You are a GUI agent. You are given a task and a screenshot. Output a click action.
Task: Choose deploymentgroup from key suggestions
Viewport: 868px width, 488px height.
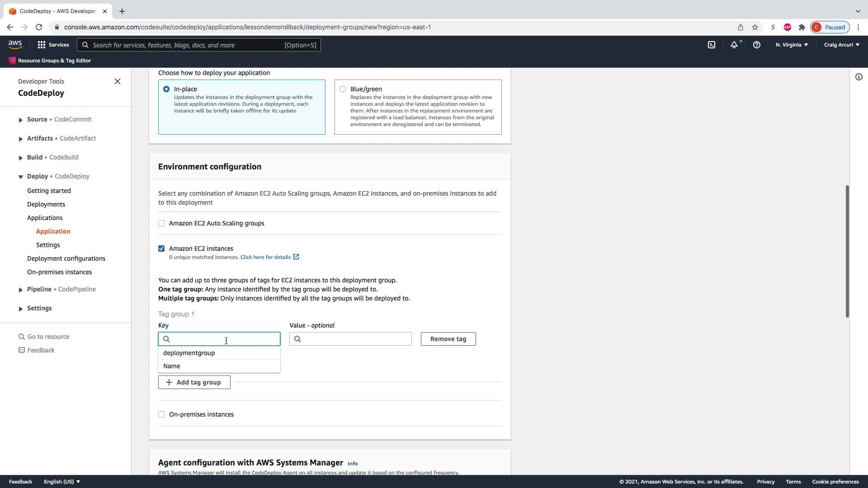[189, 353]
